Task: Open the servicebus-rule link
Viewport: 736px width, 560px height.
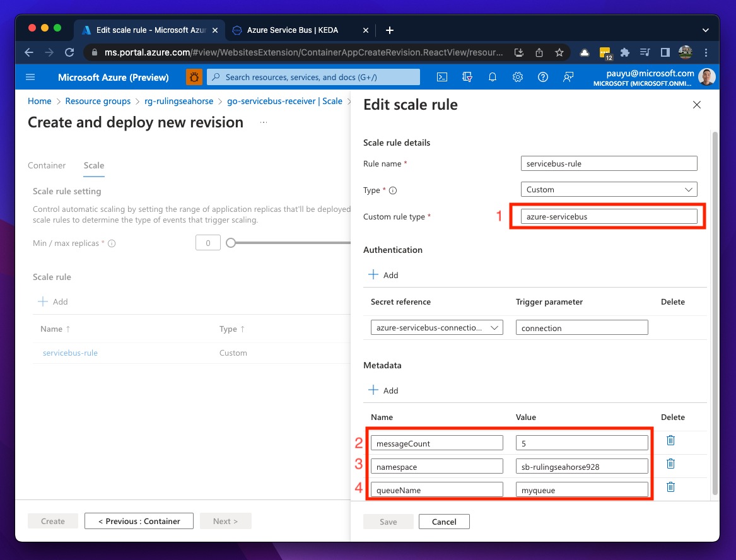Action: (x=70, y=353)
